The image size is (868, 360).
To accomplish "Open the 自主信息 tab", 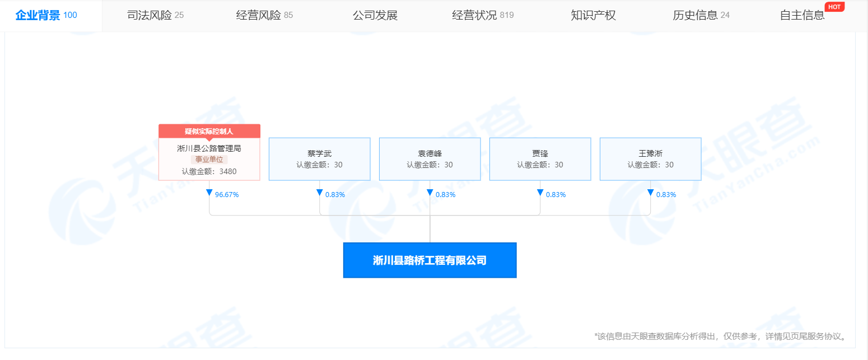I will coord(802,15).
